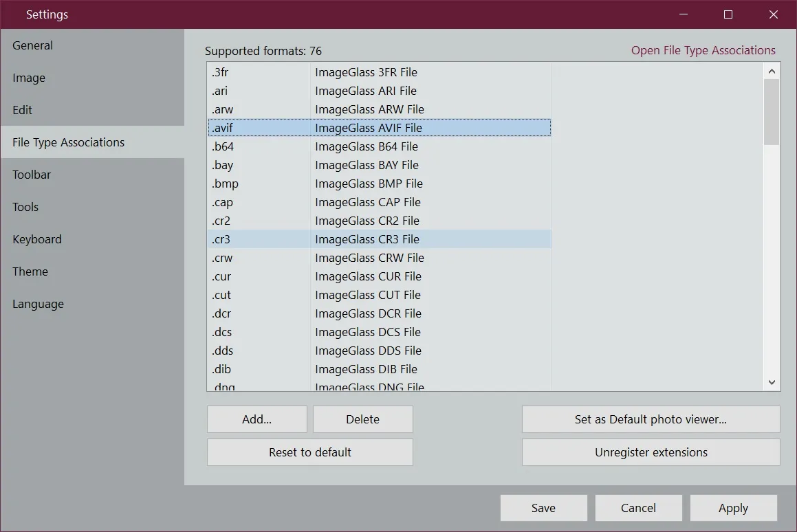
Task: Delete the selected file extension
Action: (x=362, y=419)
